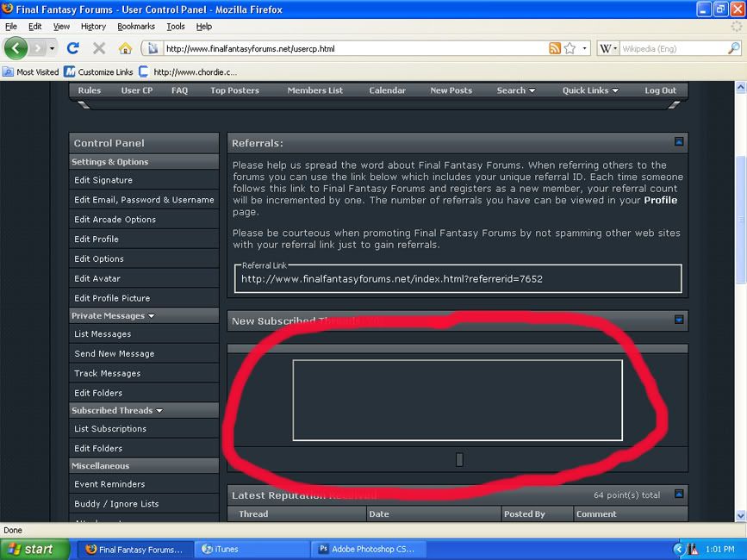This screenshot has height=560, width=747.
Task: Open the Edit menu
Action: pos(34,26)
